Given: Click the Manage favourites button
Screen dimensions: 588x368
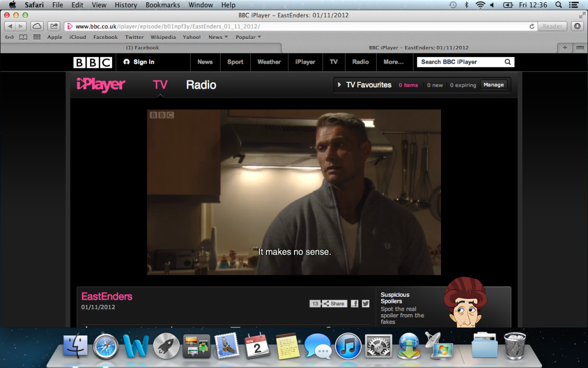Looking at the screenshot, I should click(493, 85).
